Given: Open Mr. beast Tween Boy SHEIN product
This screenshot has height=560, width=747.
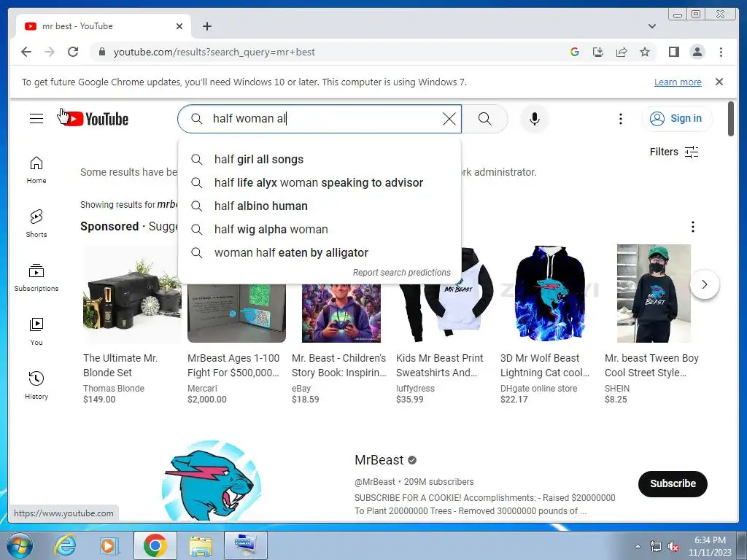Looking at the screenshot, I should pos(653,324).
